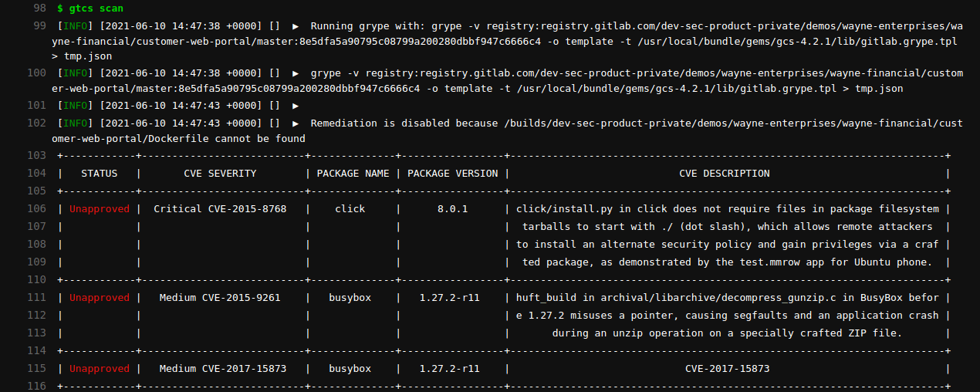980x392 pixels.
Task: Select the '$ gtcs scan' command text
Action: tap(90, 8)
